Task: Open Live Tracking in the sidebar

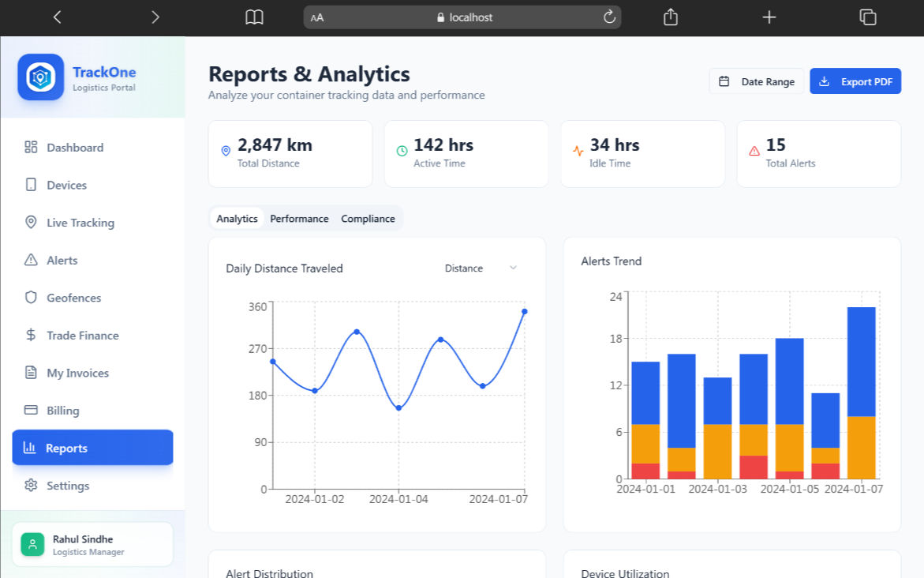Action: 80,223
